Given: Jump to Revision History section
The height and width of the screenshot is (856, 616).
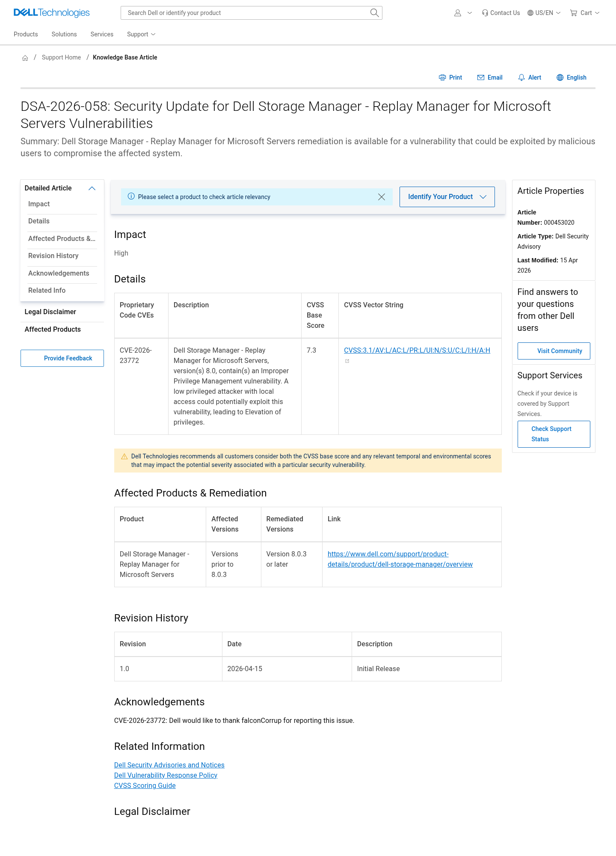Looking at the screenshot, I should click(x=53, y=256).
